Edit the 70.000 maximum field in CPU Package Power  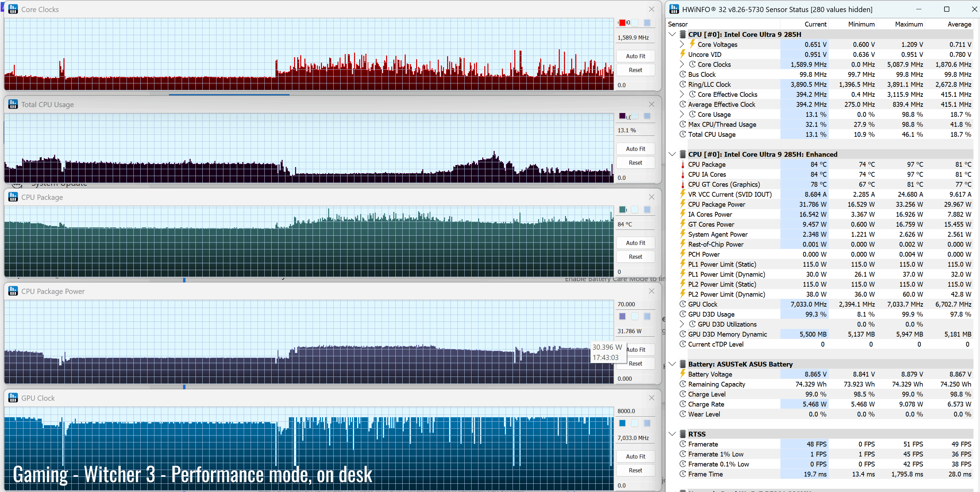(x=635, y=304)
